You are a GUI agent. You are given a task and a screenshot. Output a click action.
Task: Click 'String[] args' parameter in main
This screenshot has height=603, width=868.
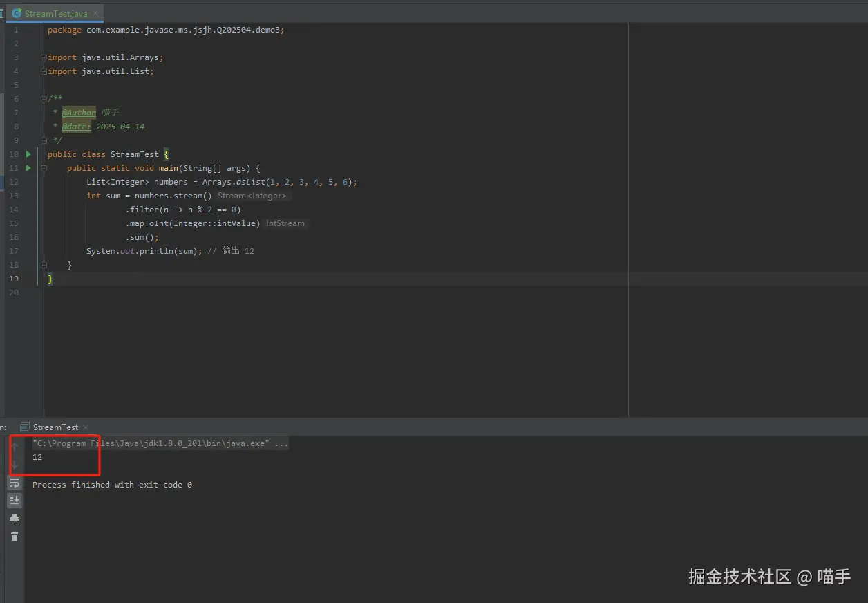[217, 168]
